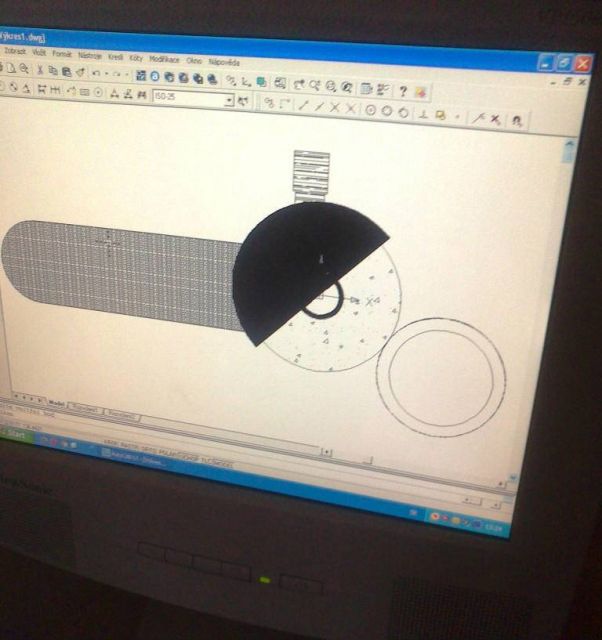Image resolution: width=602 pixels, height=640 pixels.
Task: Open the Formát menu
Action: [62, 53]
